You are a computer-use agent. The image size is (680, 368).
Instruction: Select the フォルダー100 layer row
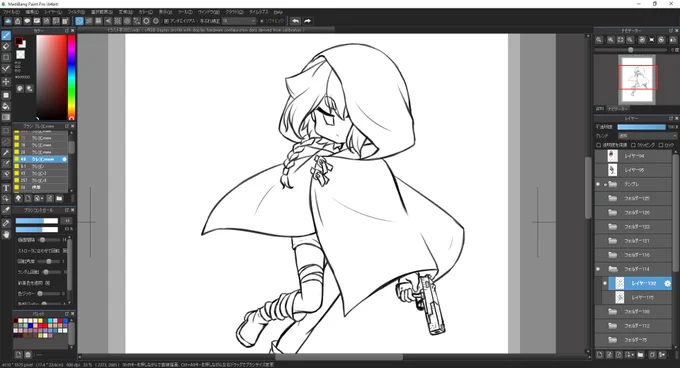click(633, 312)
